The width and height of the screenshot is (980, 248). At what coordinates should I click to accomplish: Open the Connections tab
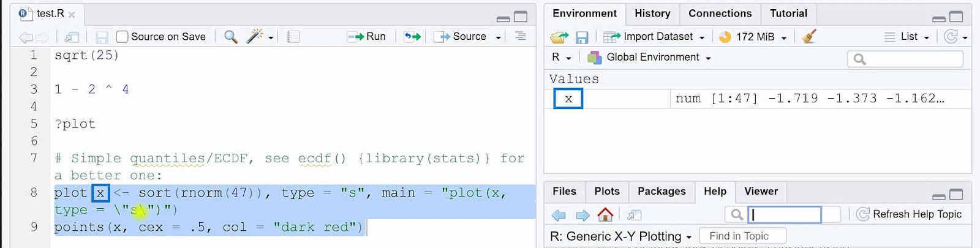click(x=720, y=13)
